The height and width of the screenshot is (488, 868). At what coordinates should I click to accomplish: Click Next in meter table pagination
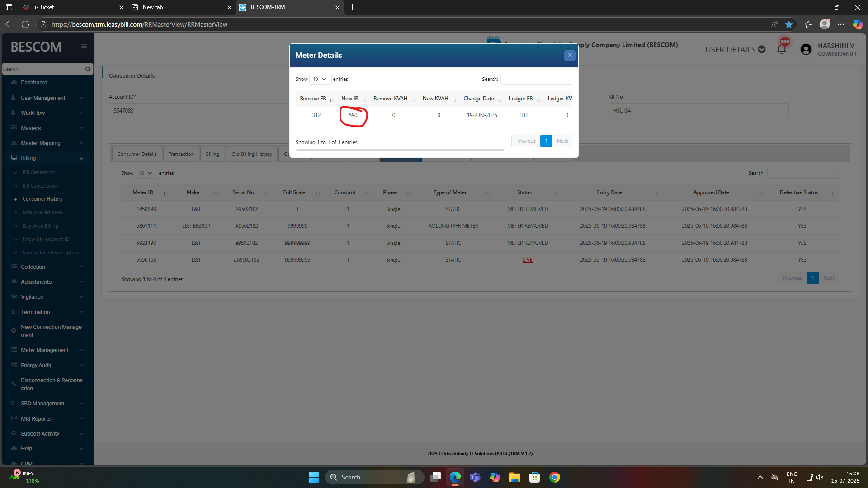(x=829, y=278)
